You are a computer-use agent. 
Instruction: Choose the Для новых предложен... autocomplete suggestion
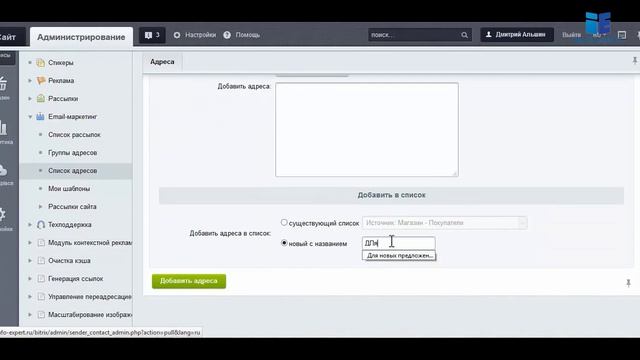[399, 256]
